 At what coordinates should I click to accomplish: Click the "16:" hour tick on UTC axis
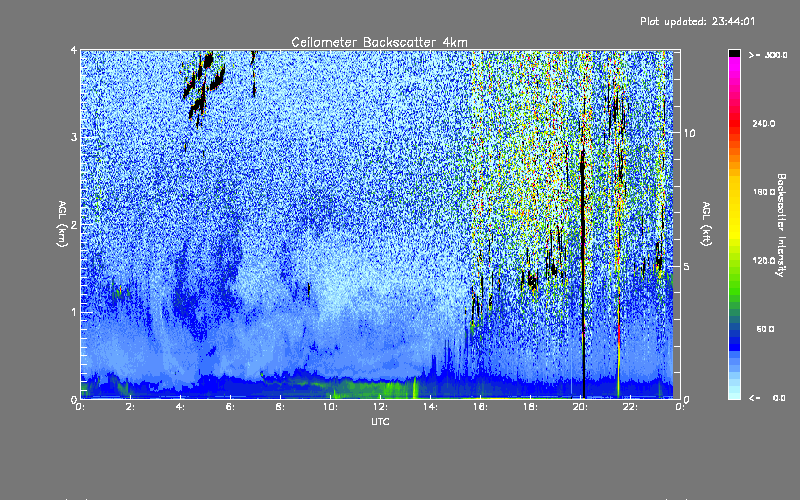click(x=480, y=407)
